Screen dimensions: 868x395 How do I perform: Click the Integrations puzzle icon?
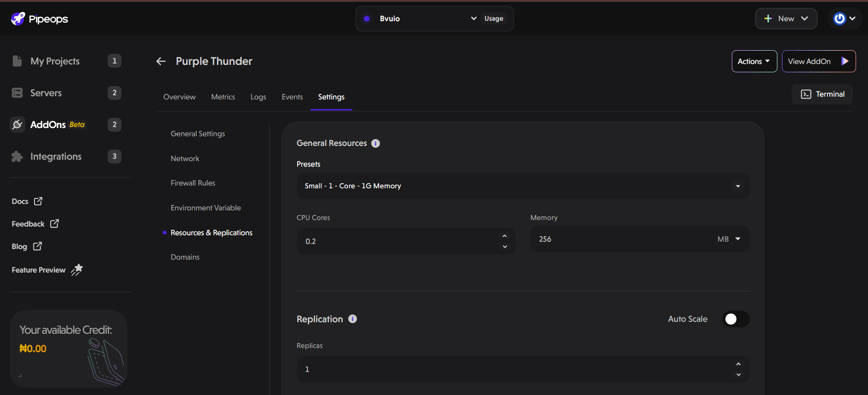tap(17, 157)
